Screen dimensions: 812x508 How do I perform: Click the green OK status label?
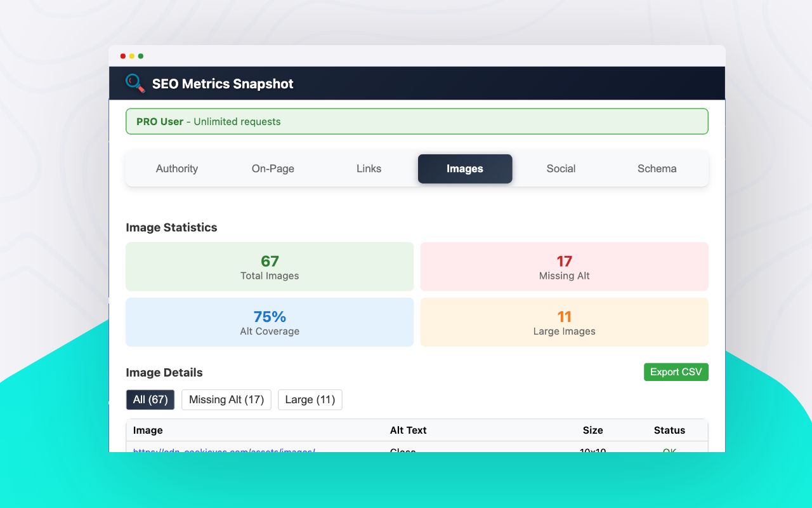tap(669, 451)
